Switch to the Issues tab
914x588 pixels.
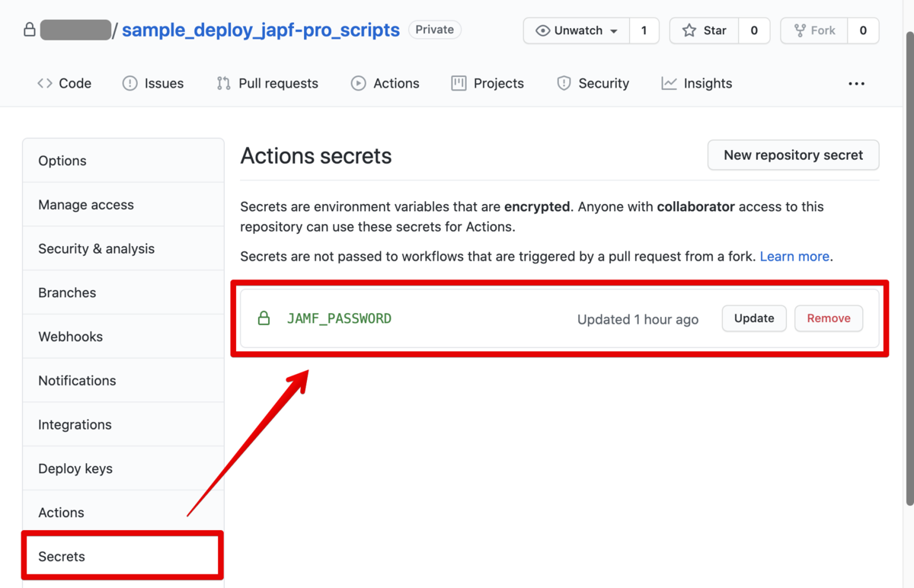153,84
